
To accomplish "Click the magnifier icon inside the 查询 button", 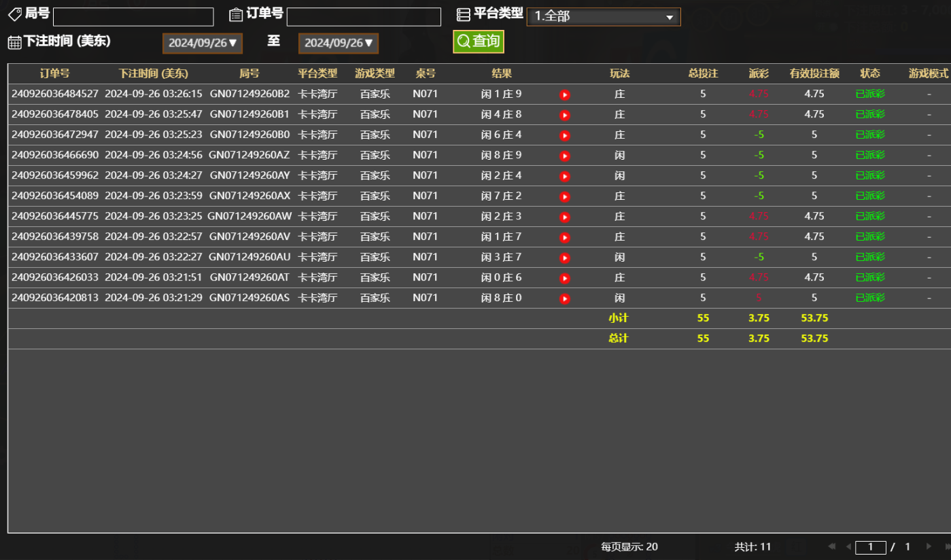I will (462, 41).
